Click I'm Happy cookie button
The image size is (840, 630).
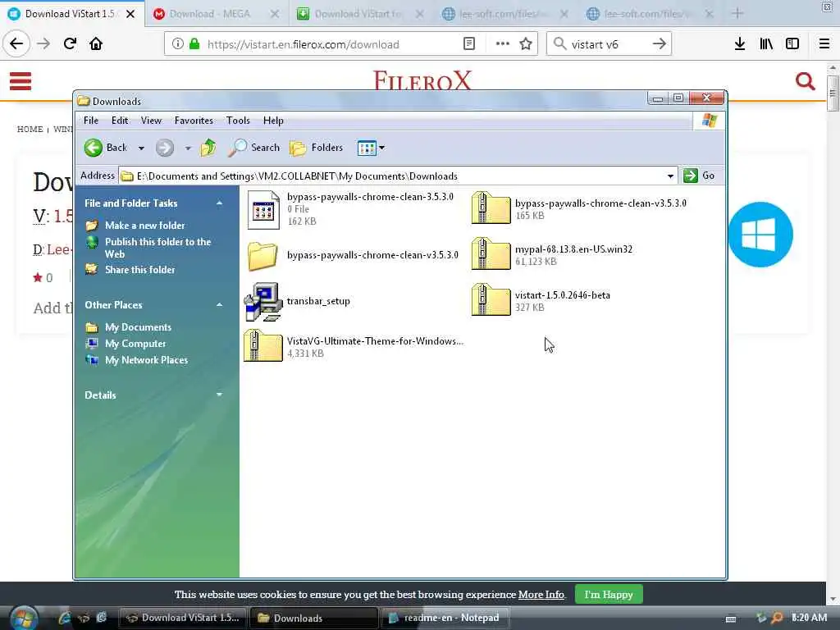(609, 595)
